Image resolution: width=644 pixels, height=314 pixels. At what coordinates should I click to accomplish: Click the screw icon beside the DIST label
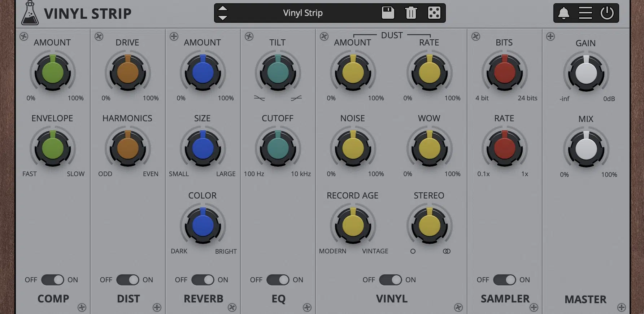pyautogui.click(x=157, y=308)
